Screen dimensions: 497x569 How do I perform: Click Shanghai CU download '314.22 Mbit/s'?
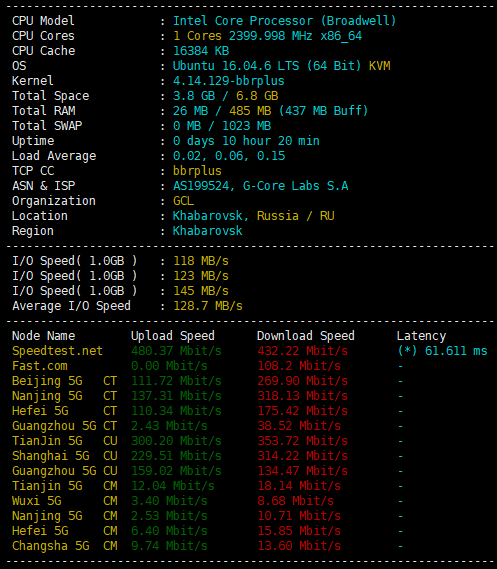click(303, 456)
